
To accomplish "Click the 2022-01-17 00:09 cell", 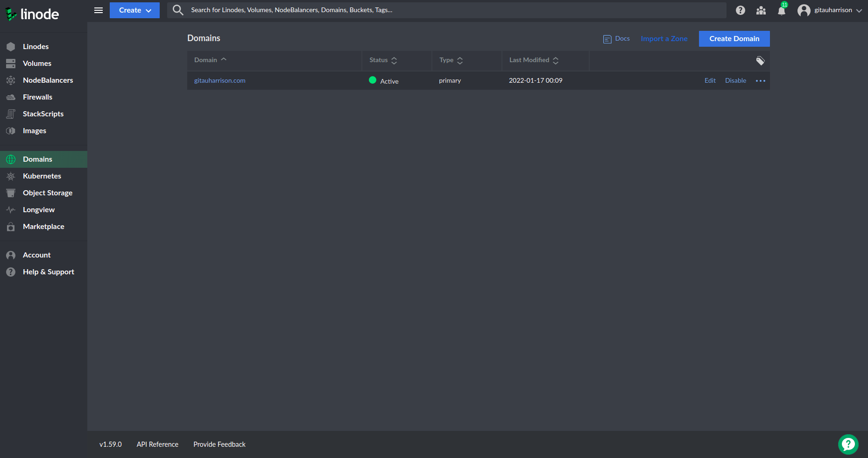I will point(536,80).
